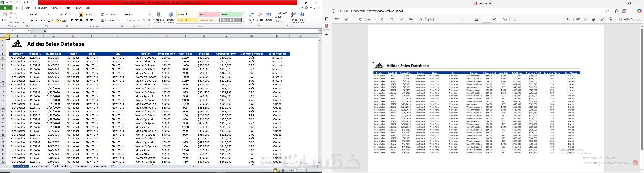Screen dimensions: 644x173
Task: Increase decimal places in Number group
Action: click(x=144, y=20)
